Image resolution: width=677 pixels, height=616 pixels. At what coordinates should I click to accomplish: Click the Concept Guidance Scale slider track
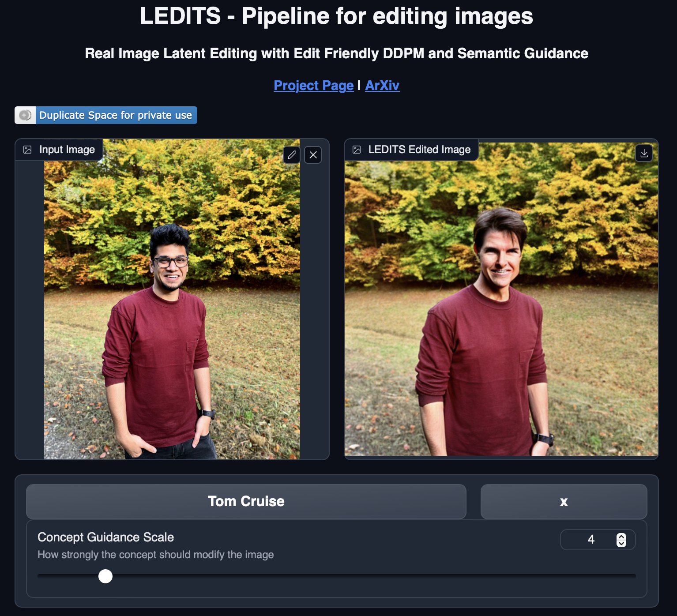[x=336, y=576]
